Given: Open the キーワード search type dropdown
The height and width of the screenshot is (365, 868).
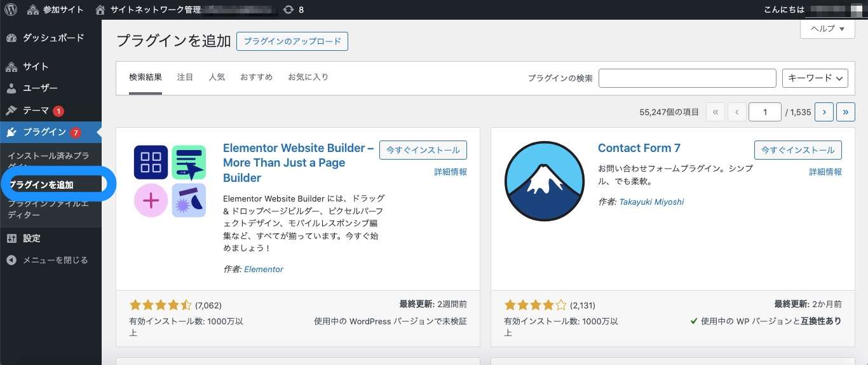Looking at the screenshot, I should coord(815,78).
